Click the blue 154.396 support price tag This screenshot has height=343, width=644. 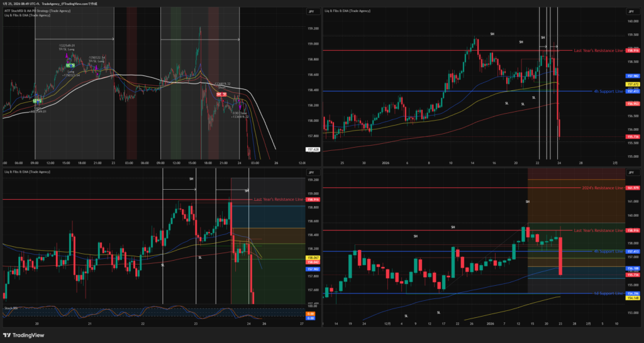point(632,293)
